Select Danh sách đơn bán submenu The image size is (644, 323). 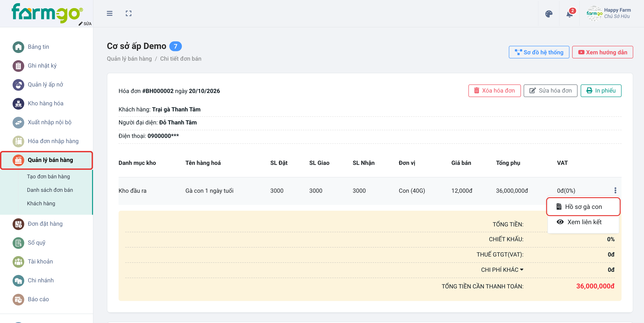tap(50, 190)
